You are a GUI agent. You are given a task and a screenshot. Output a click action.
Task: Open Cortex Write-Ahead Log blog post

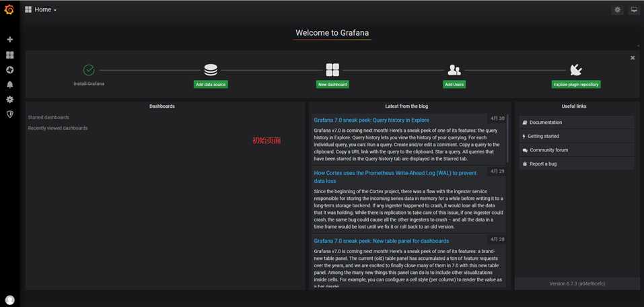click(x=395, y=177)
